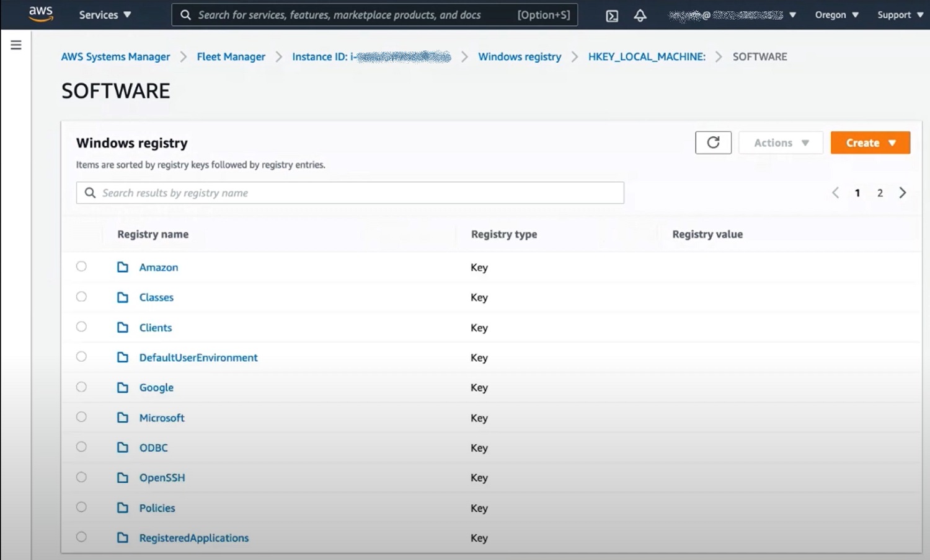Click folder icon next to Classes
930x560 pixels.
[123, 297]
